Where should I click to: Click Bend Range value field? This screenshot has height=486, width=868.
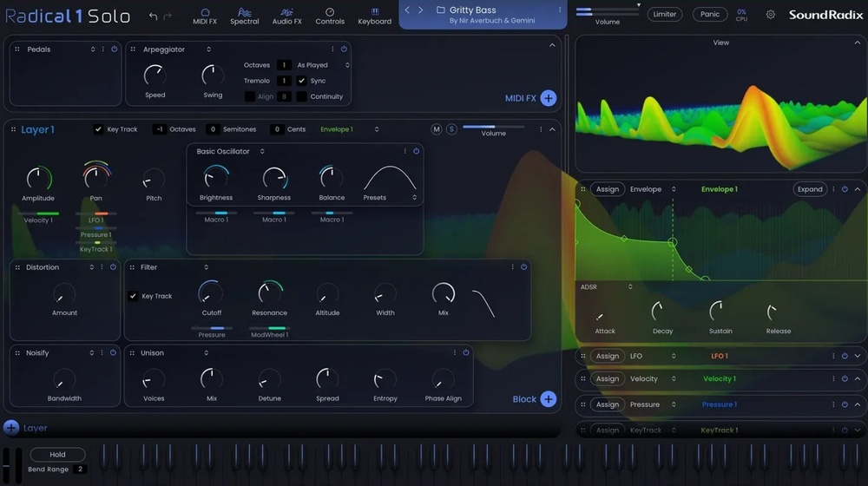[80, 469]
